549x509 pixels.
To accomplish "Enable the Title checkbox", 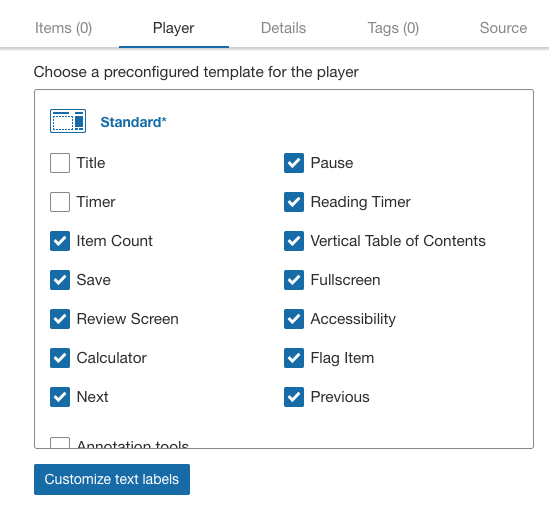I will point(60,163).
